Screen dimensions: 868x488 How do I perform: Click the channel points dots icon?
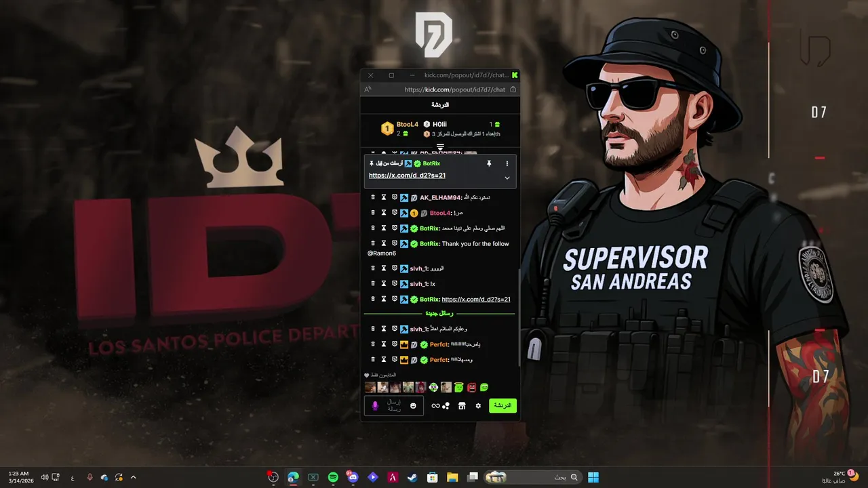click(446, 405)
